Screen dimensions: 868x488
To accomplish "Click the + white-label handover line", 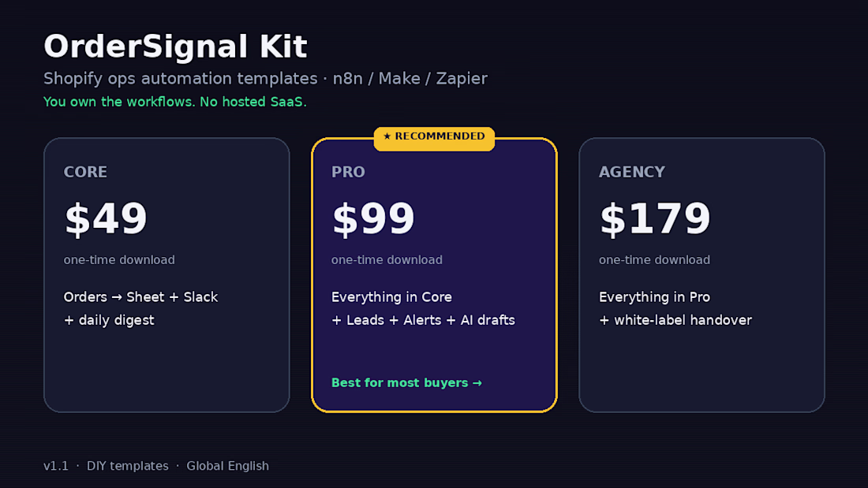I will click(x=675, y=320).
